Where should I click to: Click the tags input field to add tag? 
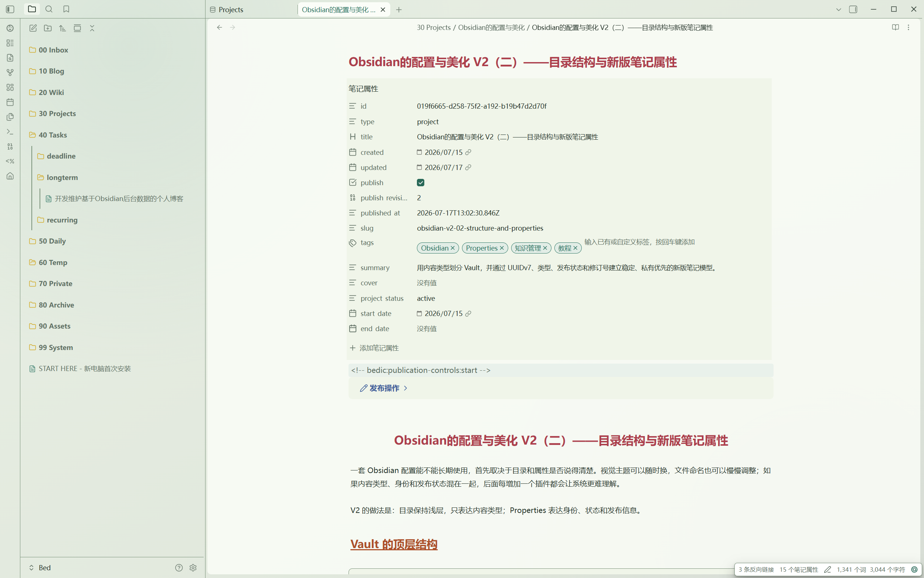(639, 242)
